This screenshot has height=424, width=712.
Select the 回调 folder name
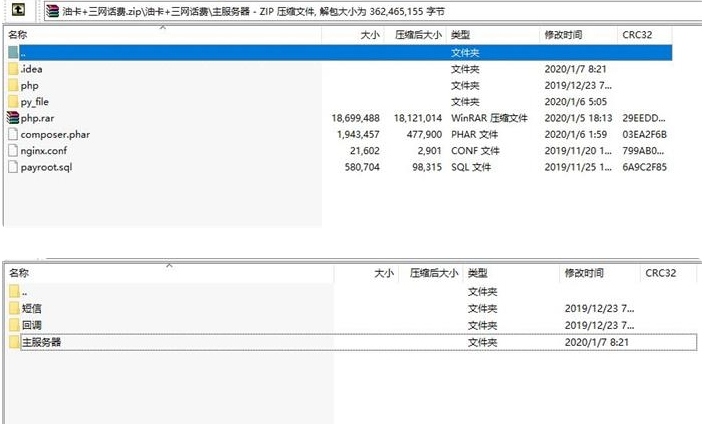click(32, 325)
